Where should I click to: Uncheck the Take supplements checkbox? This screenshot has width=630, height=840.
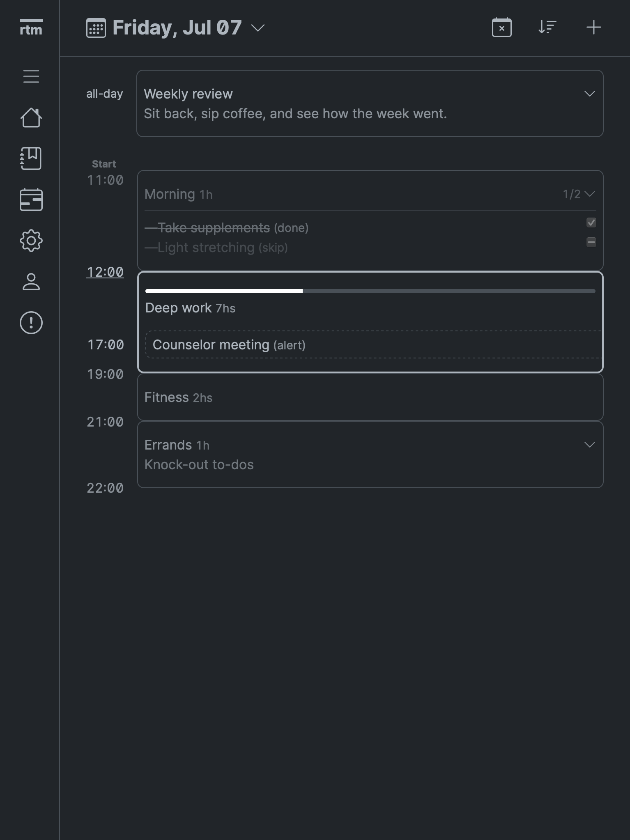coord(591,223)
